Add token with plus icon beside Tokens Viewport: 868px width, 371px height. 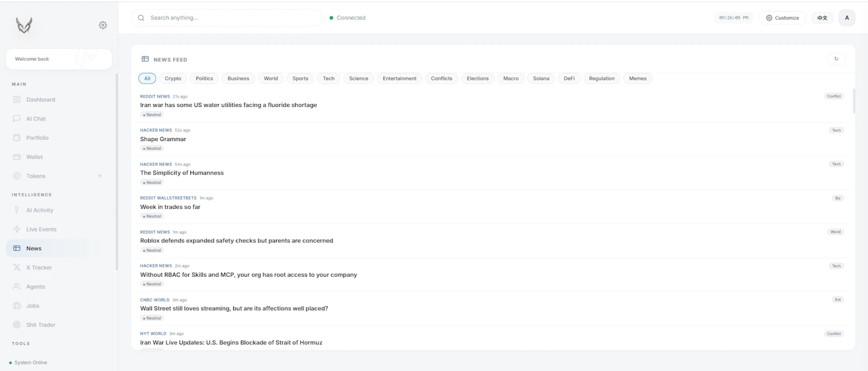(x=99, y=176)
